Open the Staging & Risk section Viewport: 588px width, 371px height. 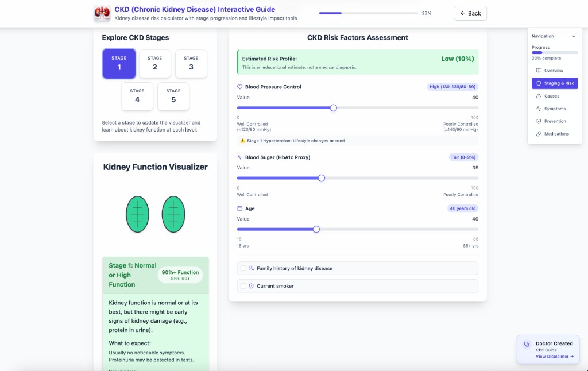click(x=555, y=83)
